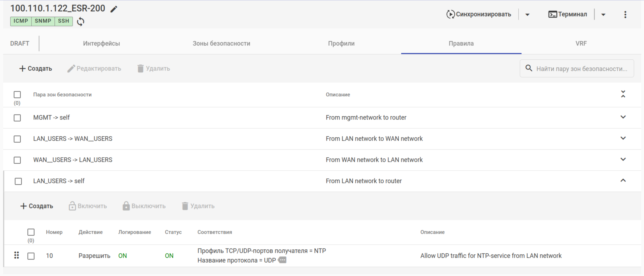The width and height of the screenshot is (644, 276).
Task: Switch to the Зоны безопасности tab
Action: [221, 43]
